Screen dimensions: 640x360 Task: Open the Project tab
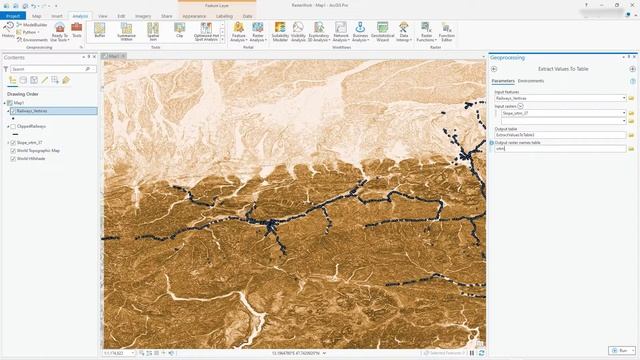coord(13,16)
